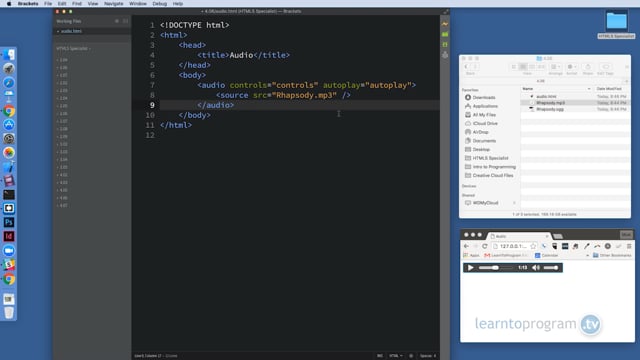Click line 8 source tag in editor

(x=283, y=96)
